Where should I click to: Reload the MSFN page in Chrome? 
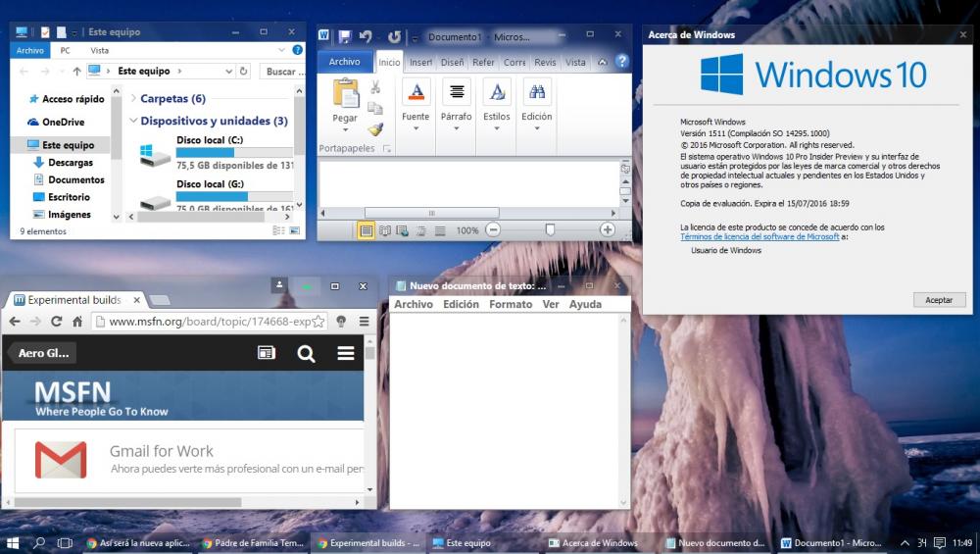click(56, 321)
